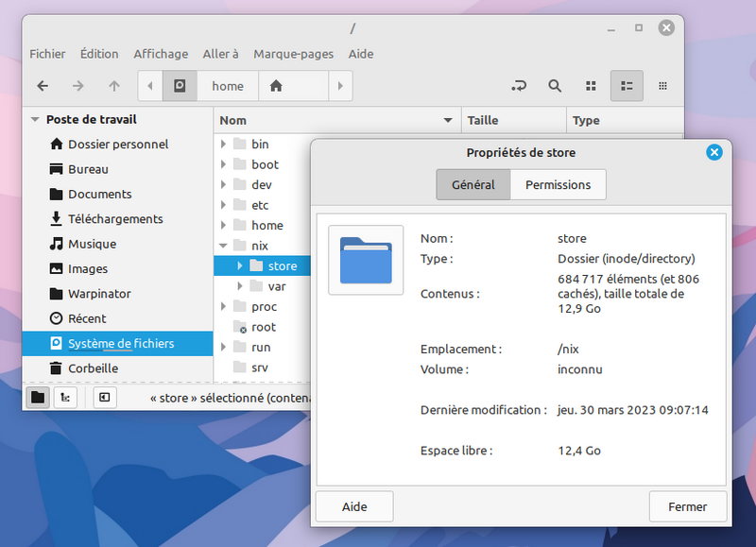Show tree view in the sidebar
Viewport: 756px width, 547px height.
[x=65, y=398]
